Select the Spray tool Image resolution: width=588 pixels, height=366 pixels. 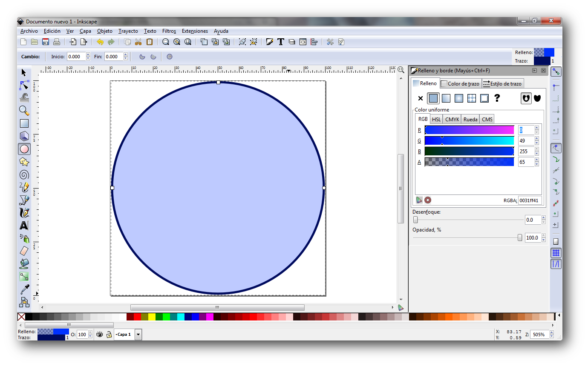[24, 238]
